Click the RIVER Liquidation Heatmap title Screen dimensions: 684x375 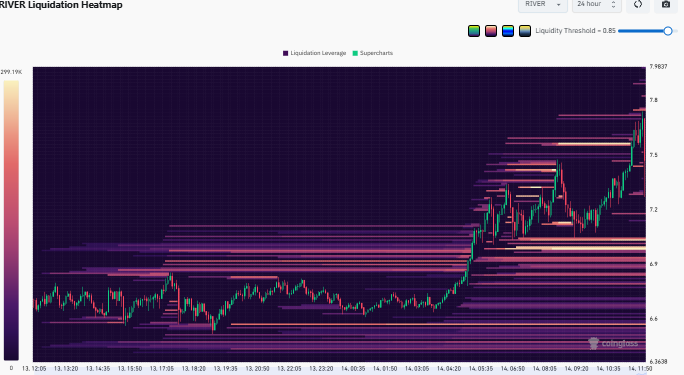(61, 5)
